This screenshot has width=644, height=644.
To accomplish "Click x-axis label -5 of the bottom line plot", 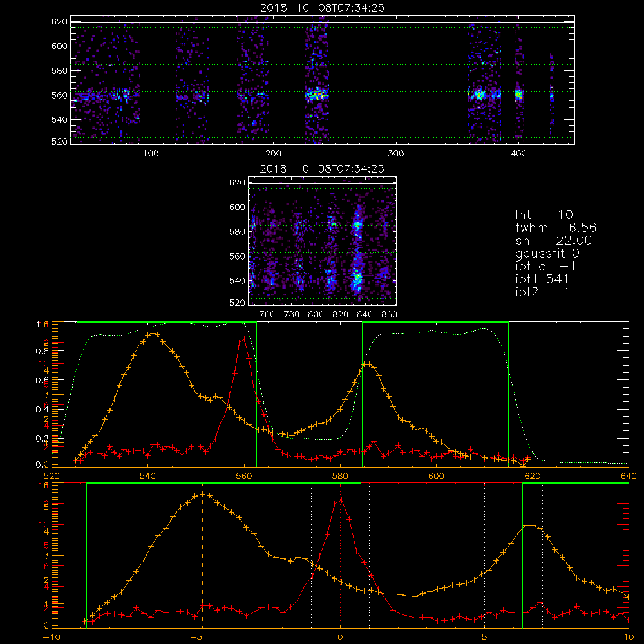I will click(x=196, y=637).
